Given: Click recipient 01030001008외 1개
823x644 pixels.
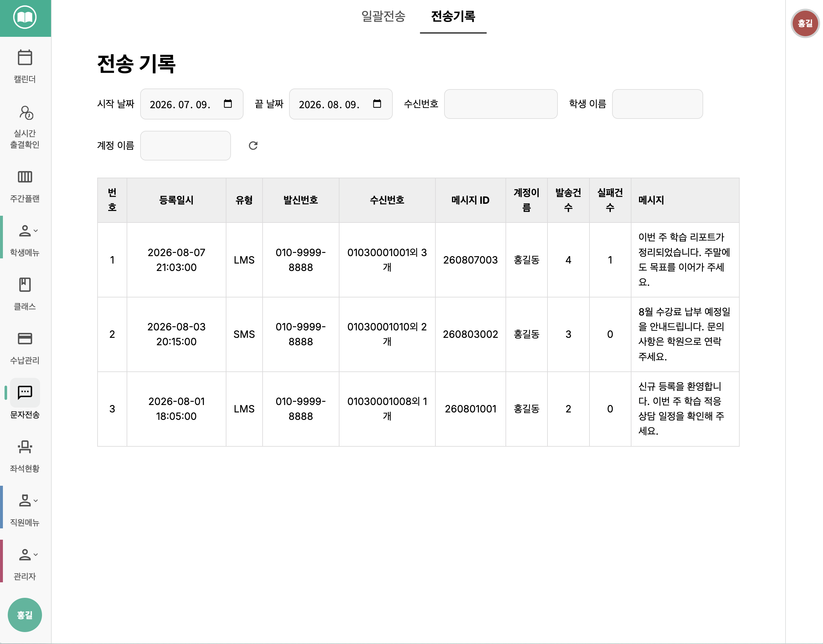Looking at the screenshot, I should (x=387, y=409).
